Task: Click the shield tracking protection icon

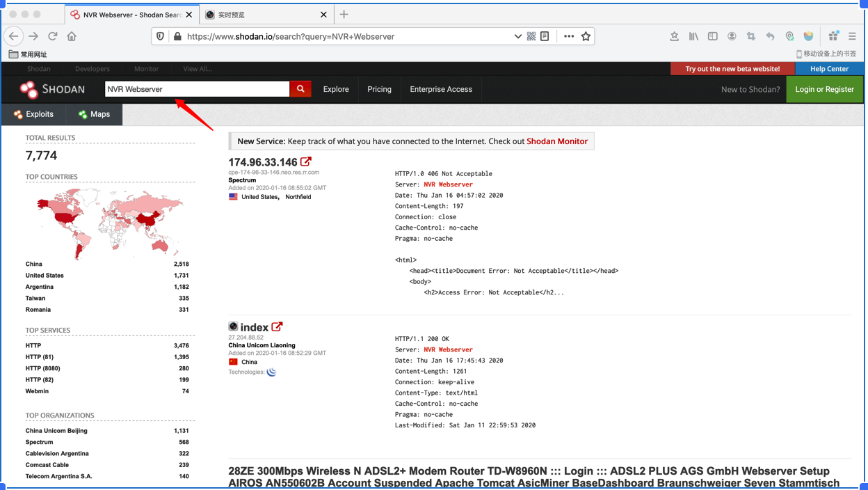Action: point(161,36)
